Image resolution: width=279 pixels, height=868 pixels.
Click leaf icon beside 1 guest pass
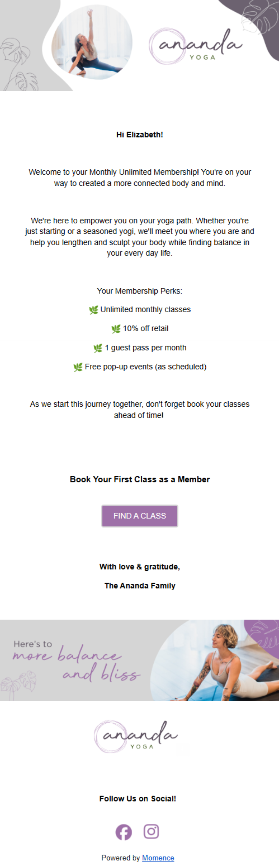pos(98,348)
